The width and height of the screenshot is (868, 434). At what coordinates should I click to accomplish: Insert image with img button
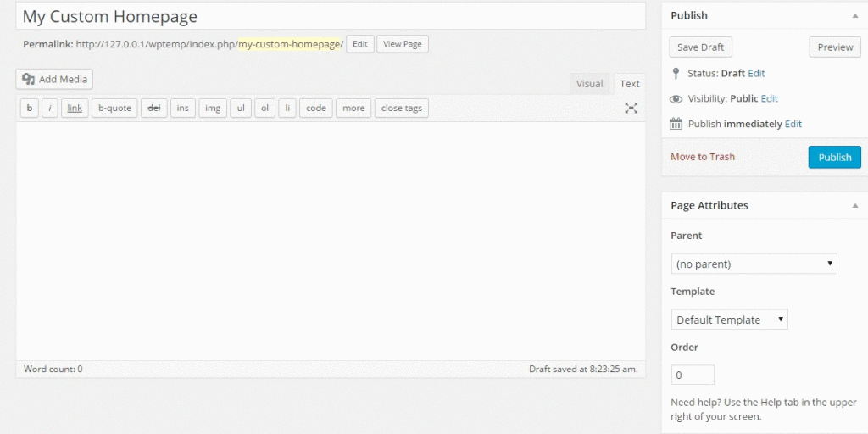213,108
